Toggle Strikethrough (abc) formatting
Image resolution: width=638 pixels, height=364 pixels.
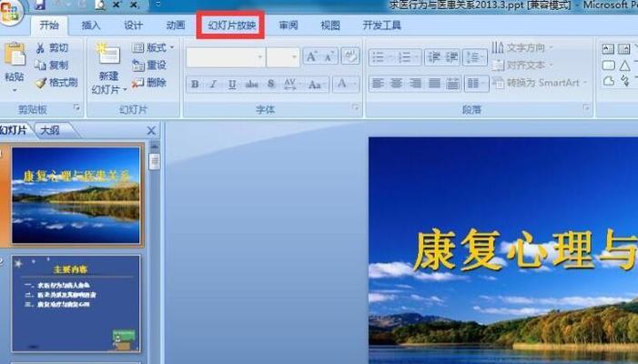tap(251, 85)
